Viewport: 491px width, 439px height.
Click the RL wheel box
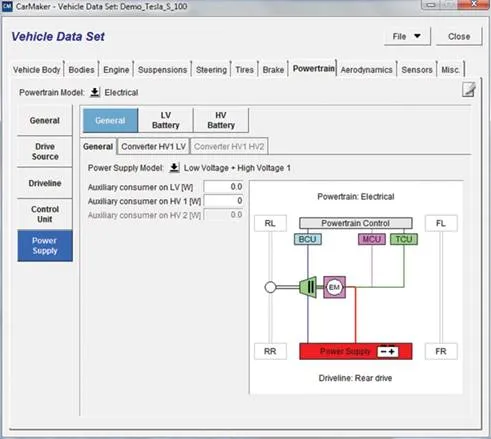[270, 223]
